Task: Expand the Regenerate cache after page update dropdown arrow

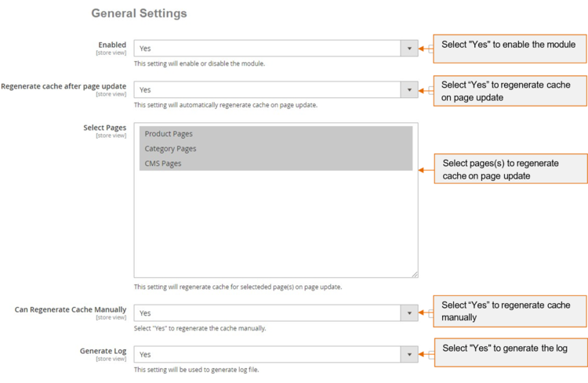Action: coord(409,90)
